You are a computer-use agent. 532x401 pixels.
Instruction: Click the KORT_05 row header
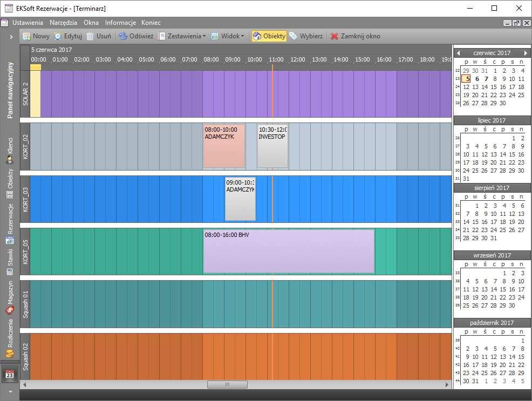[25, 252]
